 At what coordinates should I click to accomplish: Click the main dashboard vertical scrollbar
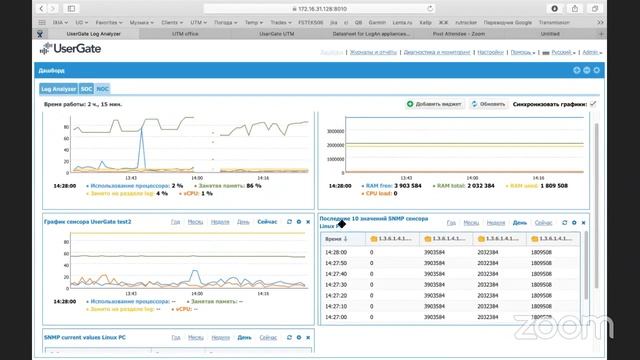pos(596,206)
